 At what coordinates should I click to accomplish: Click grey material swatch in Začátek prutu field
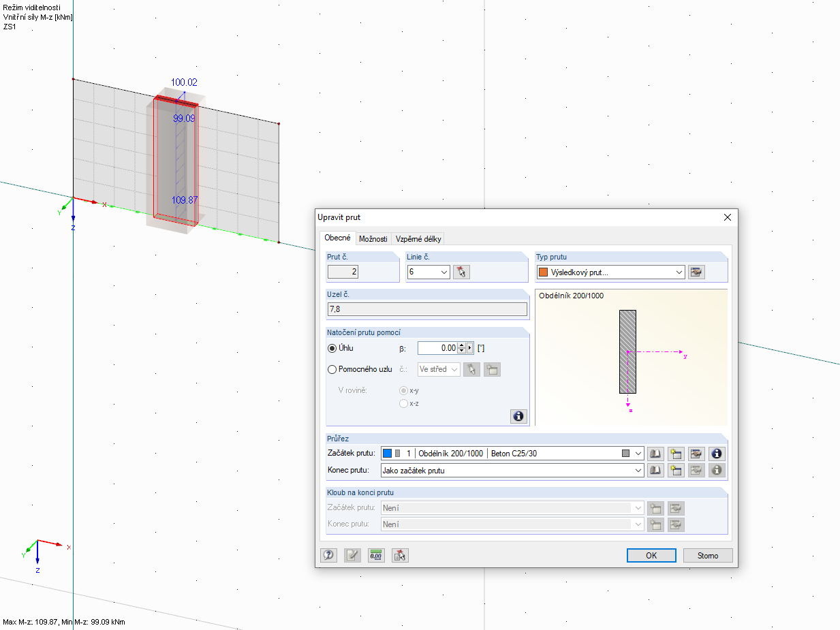(x=625, y=454)
